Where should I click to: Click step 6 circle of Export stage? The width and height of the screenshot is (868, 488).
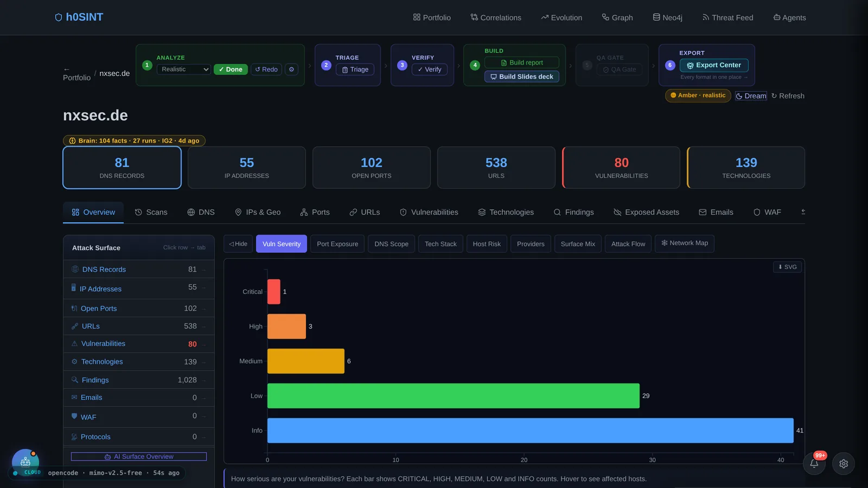point(670,65)
